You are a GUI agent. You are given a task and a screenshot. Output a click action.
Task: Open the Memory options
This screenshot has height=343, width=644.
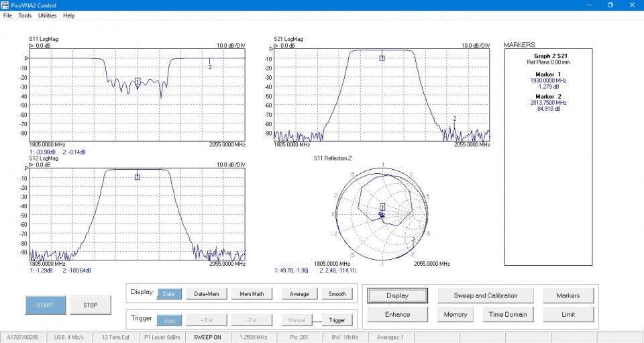[x=455, y=314]
